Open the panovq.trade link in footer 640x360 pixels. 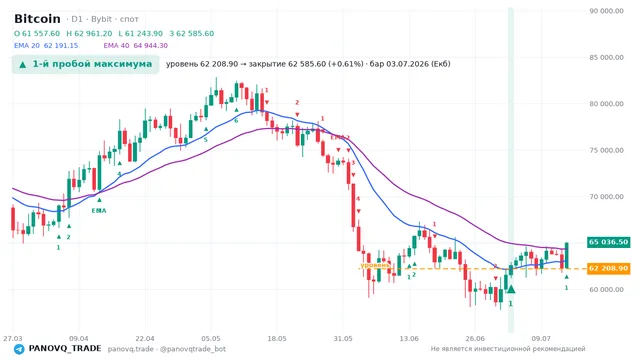131,349
